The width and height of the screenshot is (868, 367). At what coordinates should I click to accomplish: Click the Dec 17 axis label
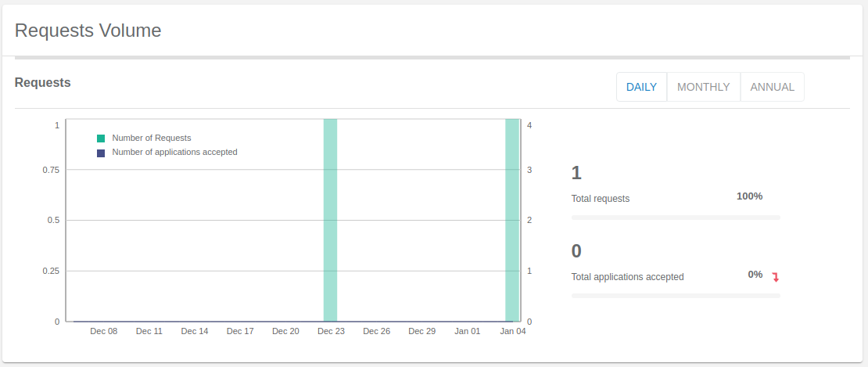240,331
